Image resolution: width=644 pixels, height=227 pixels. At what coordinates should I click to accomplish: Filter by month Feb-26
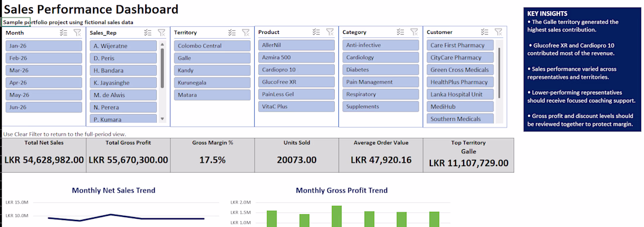coord(44,59)
